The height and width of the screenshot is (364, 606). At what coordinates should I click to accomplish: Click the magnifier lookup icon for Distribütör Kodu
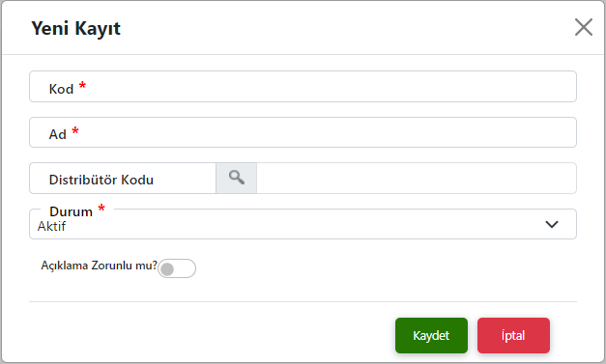click(236, 178)
